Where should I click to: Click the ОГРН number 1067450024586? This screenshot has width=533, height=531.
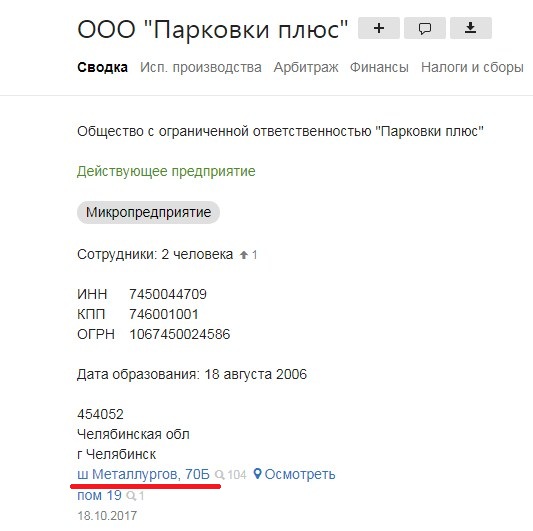pyautogui.click(x=179, y=334)
